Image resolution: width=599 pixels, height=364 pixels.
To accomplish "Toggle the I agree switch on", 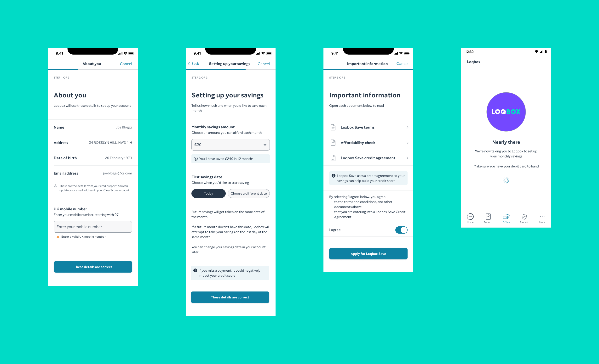I will coord(401,230).
